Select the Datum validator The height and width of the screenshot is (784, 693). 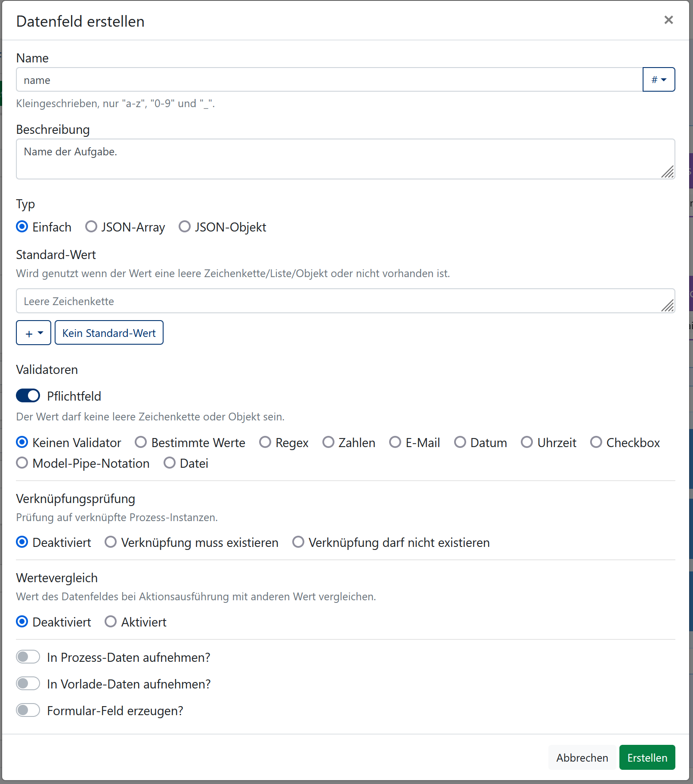pyautogui.click(x=460, y=442)
